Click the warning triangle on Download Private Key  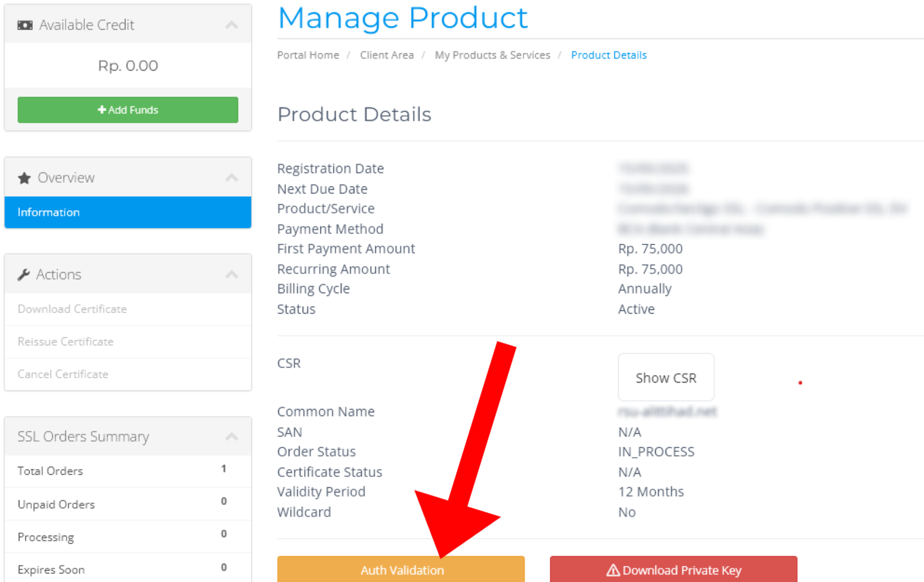click(613, 570)
